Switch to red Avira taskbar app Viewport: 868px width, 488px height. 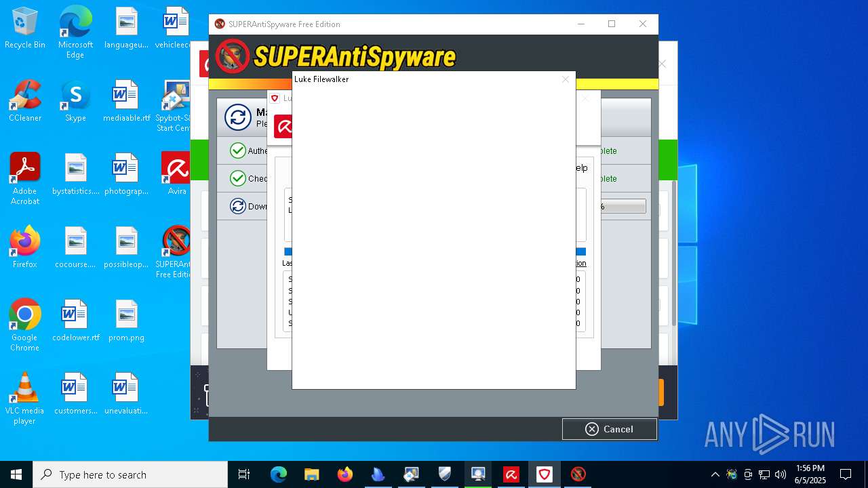click(511, 474)
